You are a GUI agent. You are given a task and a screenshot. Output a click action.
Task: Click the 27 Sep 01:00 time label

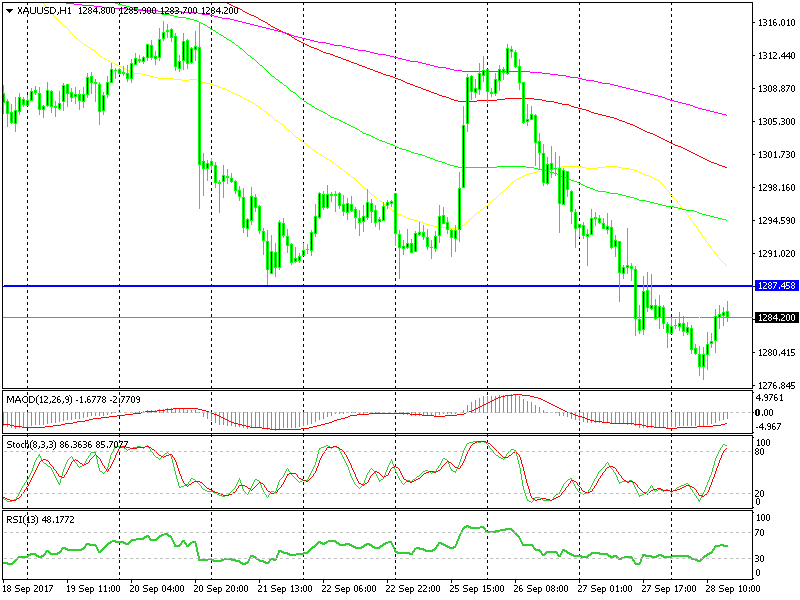click(605, 588)
